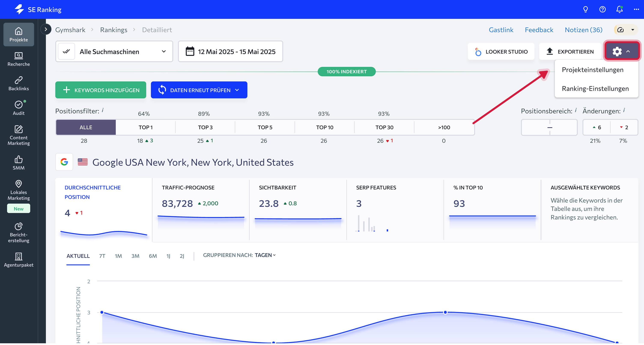This screenshot has height=345, width=644.
Task: Click the lightbulb ideas icon
Action: click(x=586, y=9)
